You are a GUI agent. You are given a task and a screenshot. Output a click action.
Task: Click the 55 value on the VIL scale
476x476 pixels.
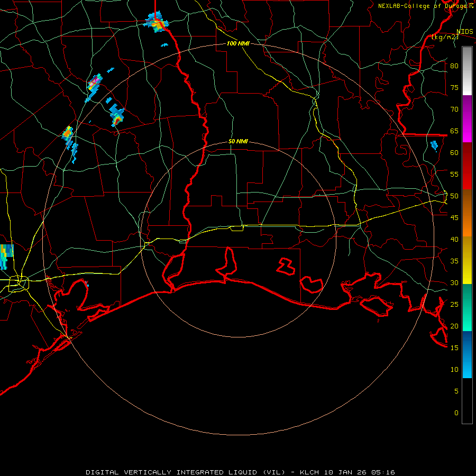tap(454, 175)
